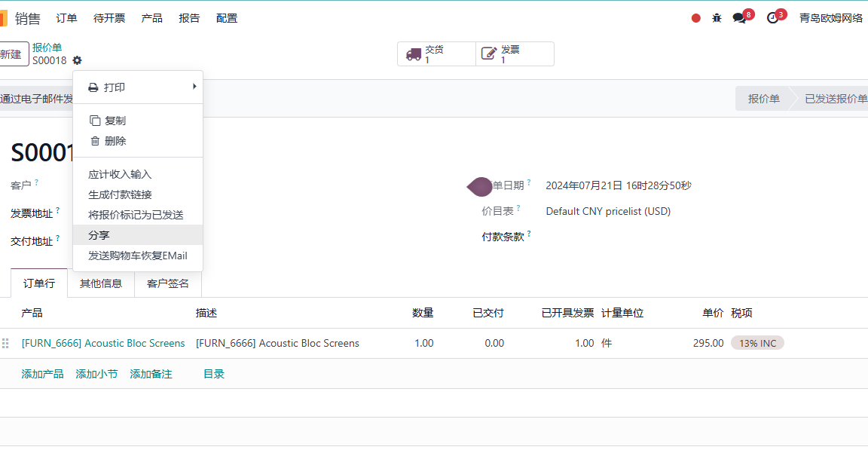Open the activities clock icon with 3 badge
Screen dimensions: 868x453
(x=773, y=18)
